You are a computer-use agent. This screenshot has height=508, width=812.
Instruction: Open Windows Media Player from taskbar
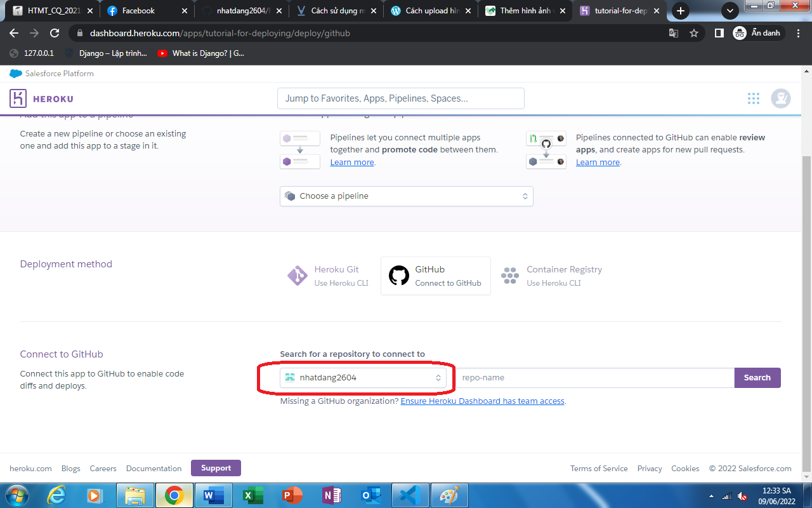[x=95, y=495]
